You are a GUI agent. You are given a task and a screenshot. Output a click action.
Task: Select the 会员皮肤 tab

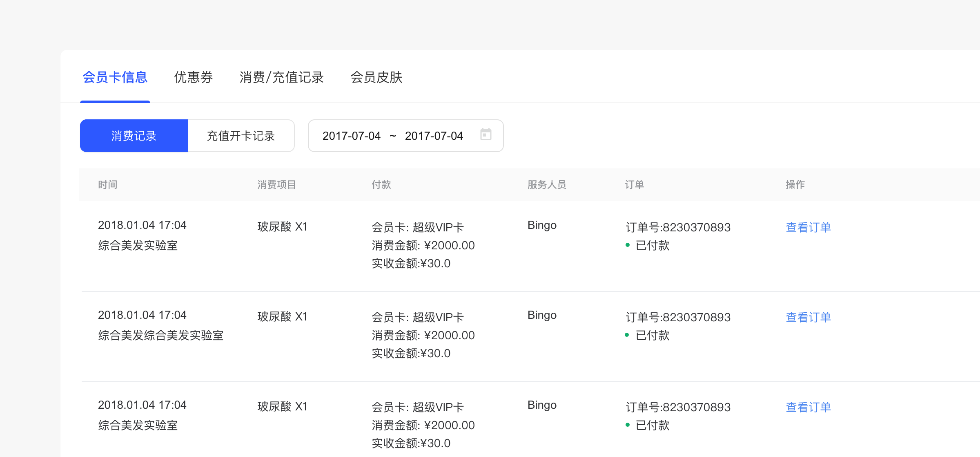click(x=376, y=77)
